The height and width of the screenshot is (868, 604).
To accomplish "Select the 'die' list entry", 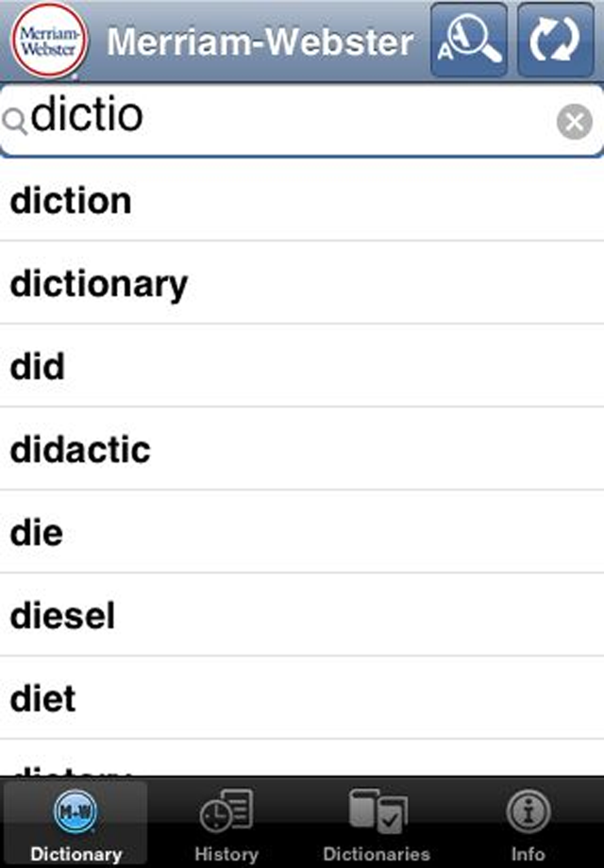I will point(36,533).
